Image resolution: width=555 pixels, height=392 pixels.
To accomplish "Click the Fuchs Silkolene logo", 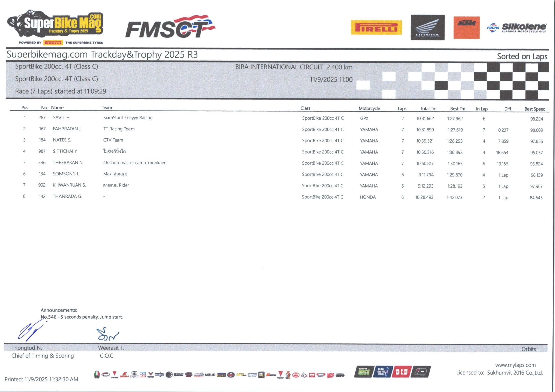I will (516, 28).
